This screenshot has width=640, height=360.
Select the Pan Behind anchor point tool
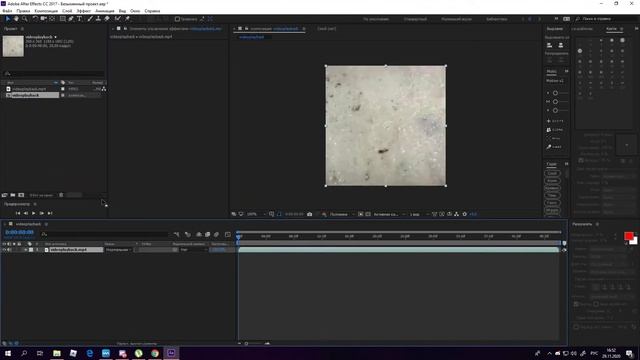coord(52,19)
